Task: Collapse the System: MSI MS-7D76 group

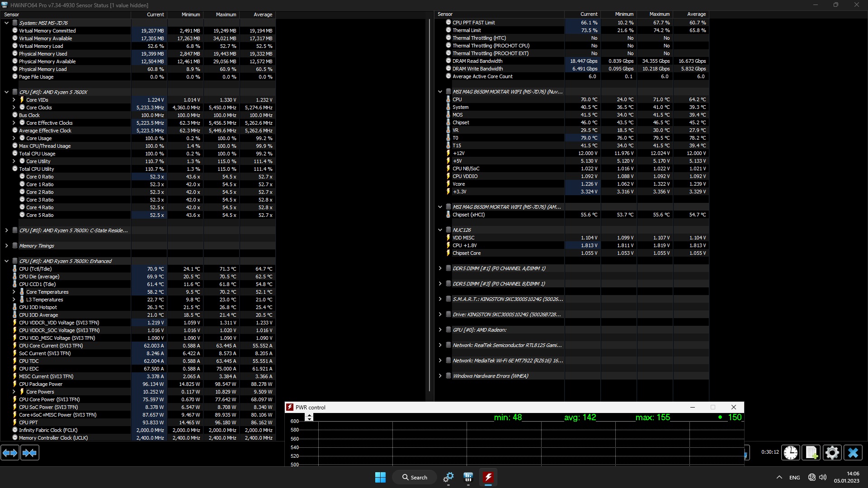Action: [x=6, y=23]
